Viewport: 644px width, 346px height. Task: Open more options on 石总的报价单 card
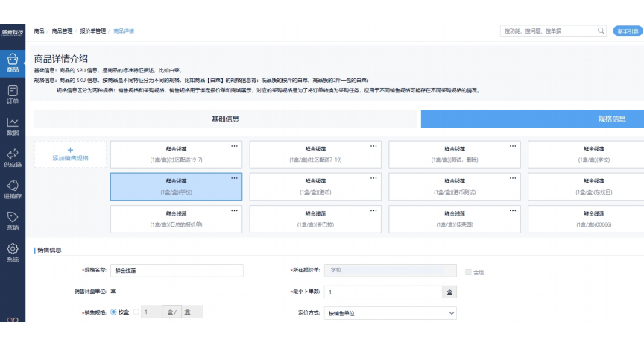tap(234, 210)
